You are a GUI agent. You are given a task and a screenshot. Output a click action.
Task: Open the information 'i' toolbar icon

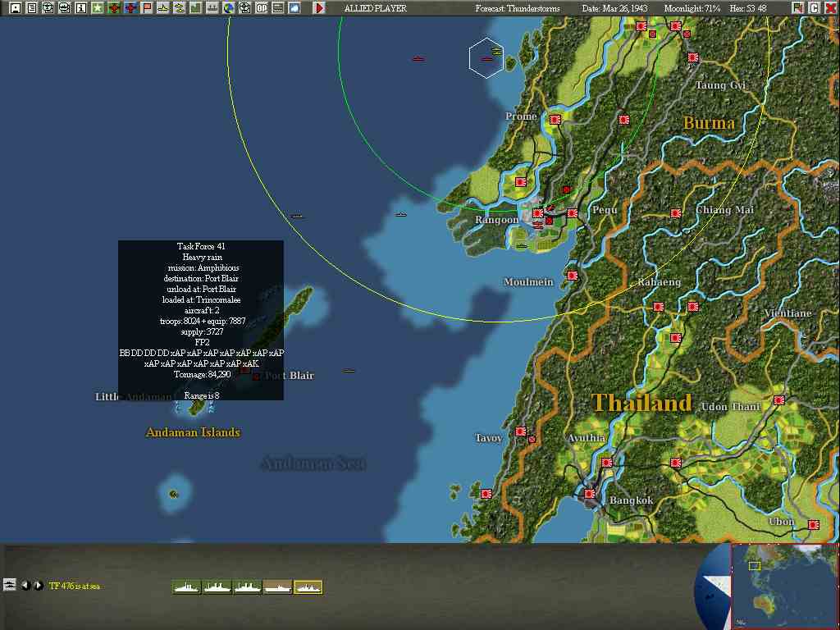click(x=81, y=8)
